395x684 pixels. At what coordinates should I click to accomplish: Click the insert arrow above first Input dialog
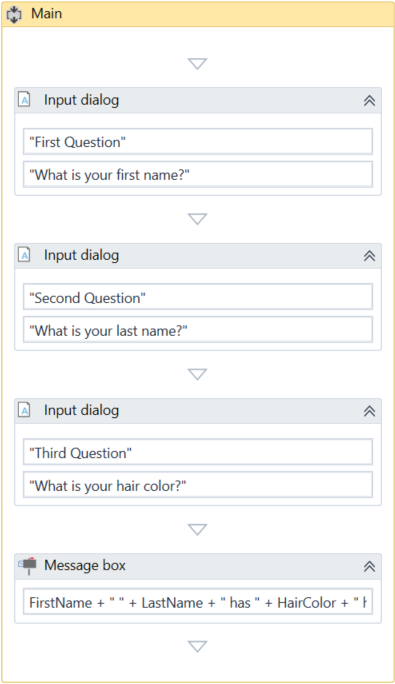tap(197, 64)
